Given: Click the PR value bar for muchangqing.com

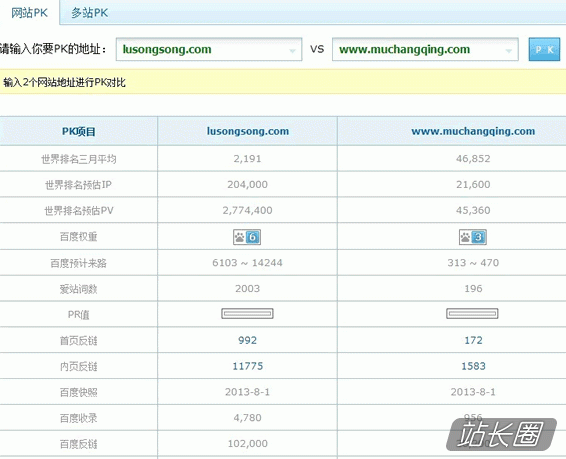Looking at the screenshot, I should 472,314.
